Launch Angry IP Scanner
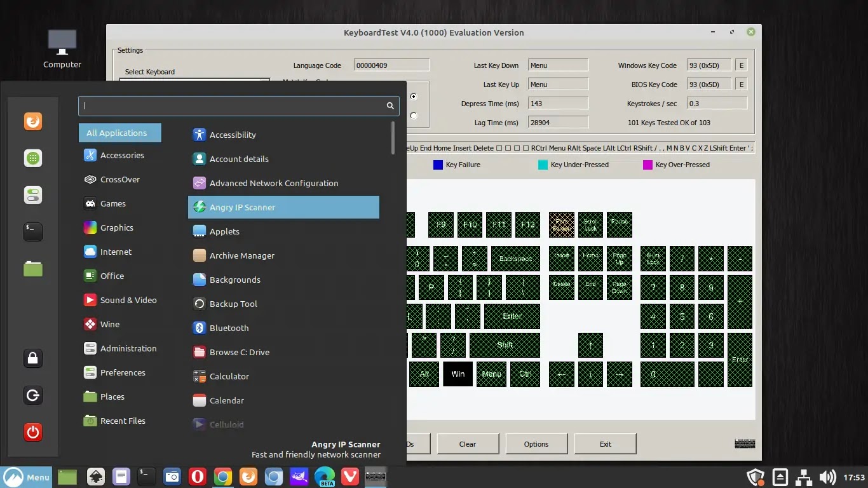868x488 pixels. [283, 207]
